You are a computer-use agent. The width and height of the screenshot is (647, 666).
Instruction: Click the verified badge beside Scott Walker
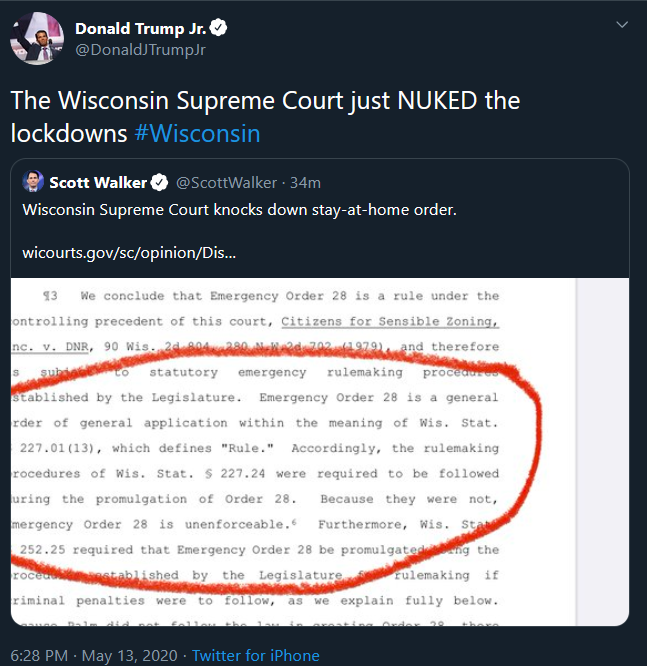[x=159, y=183]
